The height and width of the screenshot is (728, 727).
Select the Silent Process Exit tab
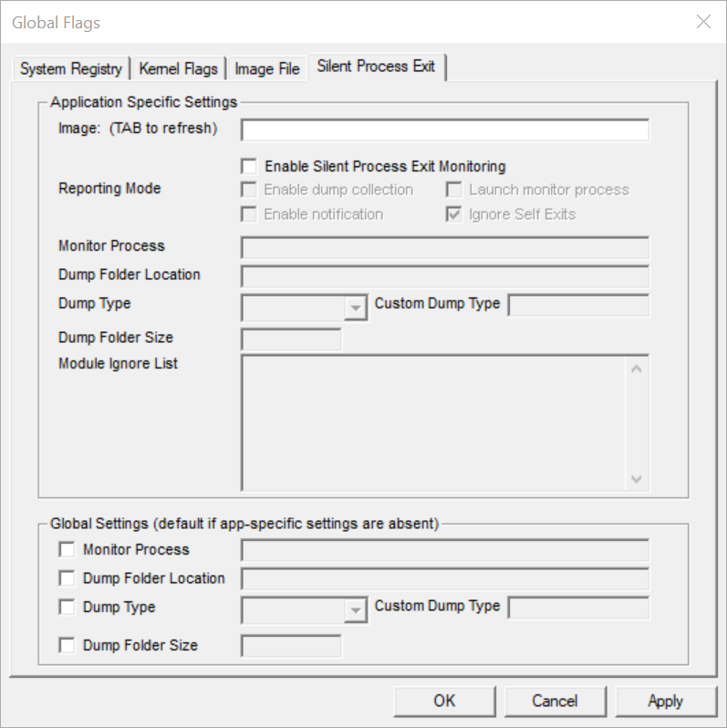coord(376,67)
